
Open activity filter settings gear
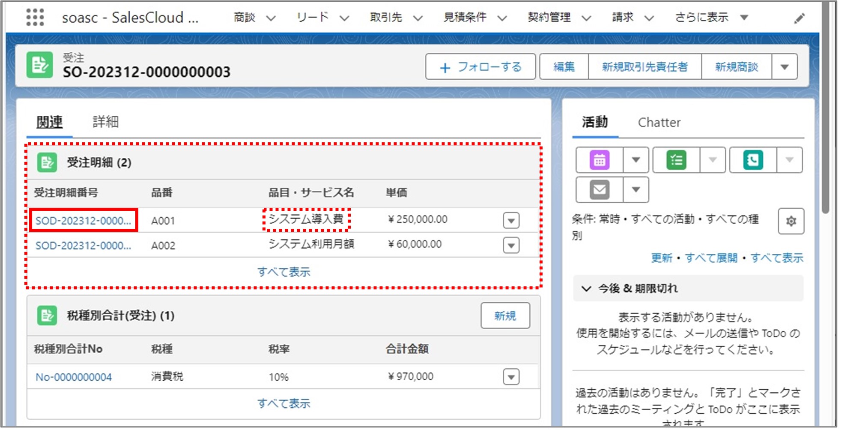tap(791, 221)
